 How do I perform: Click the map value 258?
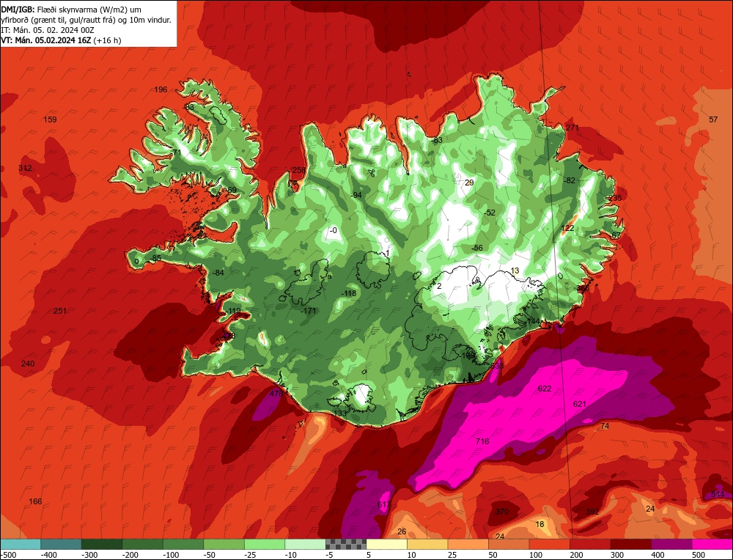coord(299,170)
